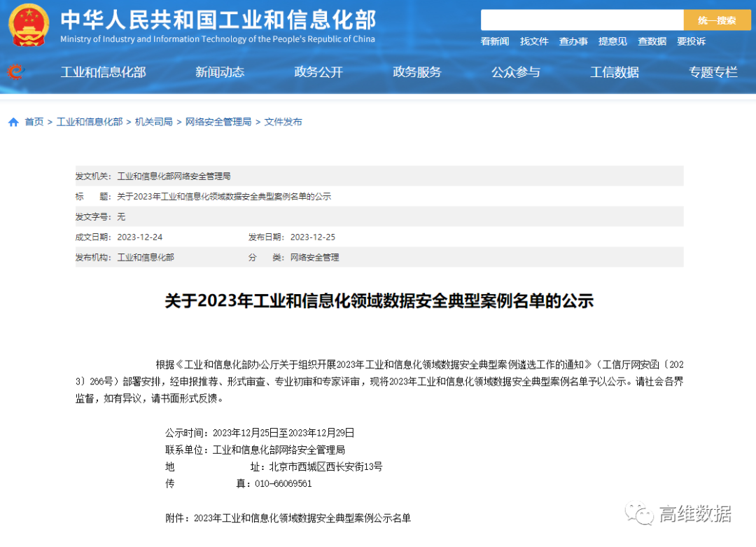Click the 要投诉 quick link
Screen dimensions: 756x547
click(x=691, y=41)
